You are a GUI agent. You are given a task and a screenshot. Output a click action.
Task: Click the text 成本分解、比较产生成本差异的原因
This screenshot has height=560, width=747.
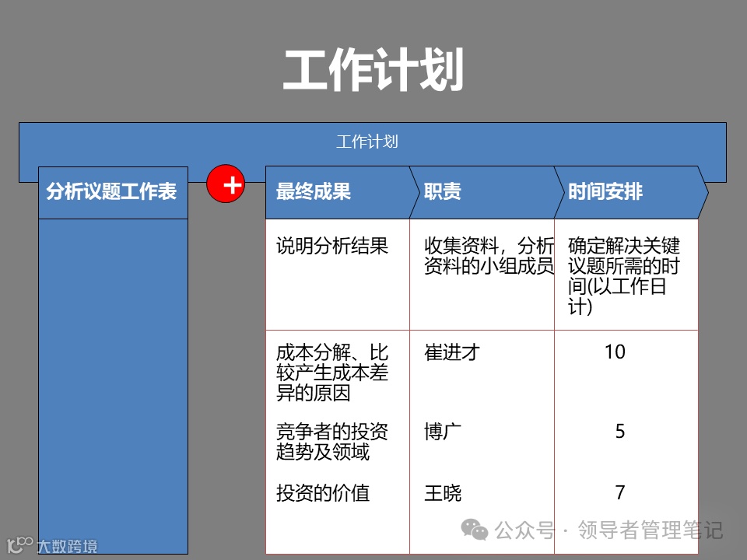(332, 373)
